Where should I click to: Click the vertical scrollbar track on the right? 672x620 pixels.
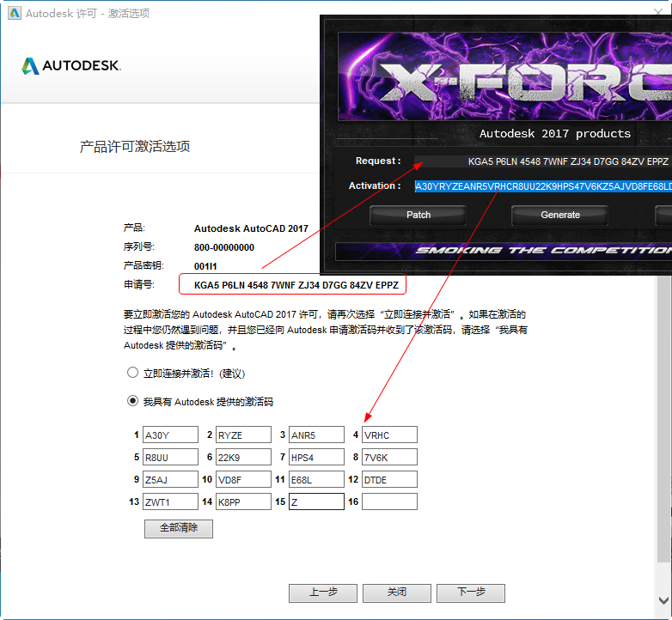[664, 417]
